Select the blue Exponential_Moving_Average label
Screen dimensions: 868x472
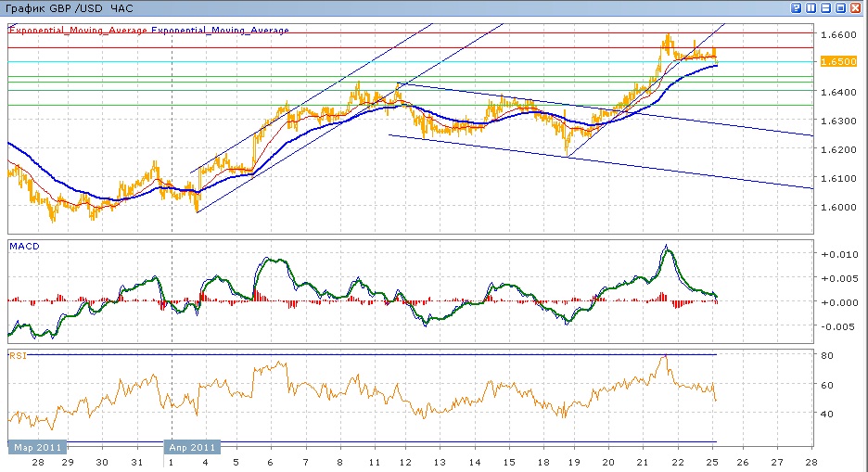click(220, 31)
